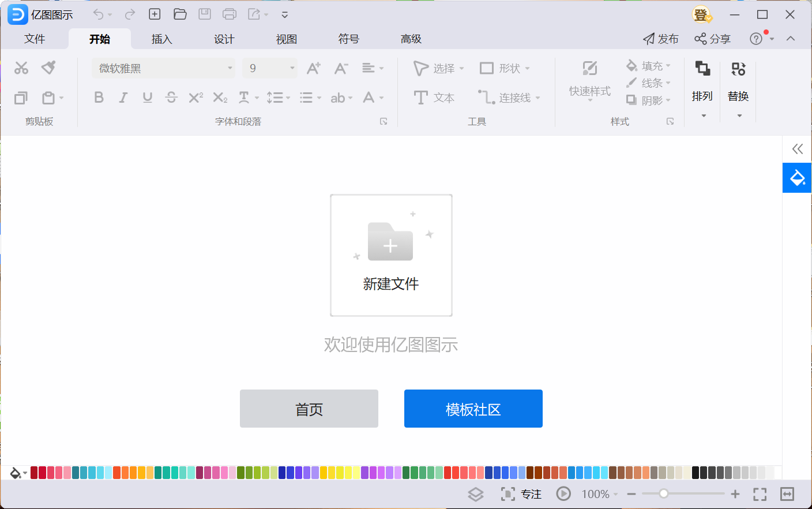
Task: Switch to the 设计 tab
Action: tap(224, 39)
